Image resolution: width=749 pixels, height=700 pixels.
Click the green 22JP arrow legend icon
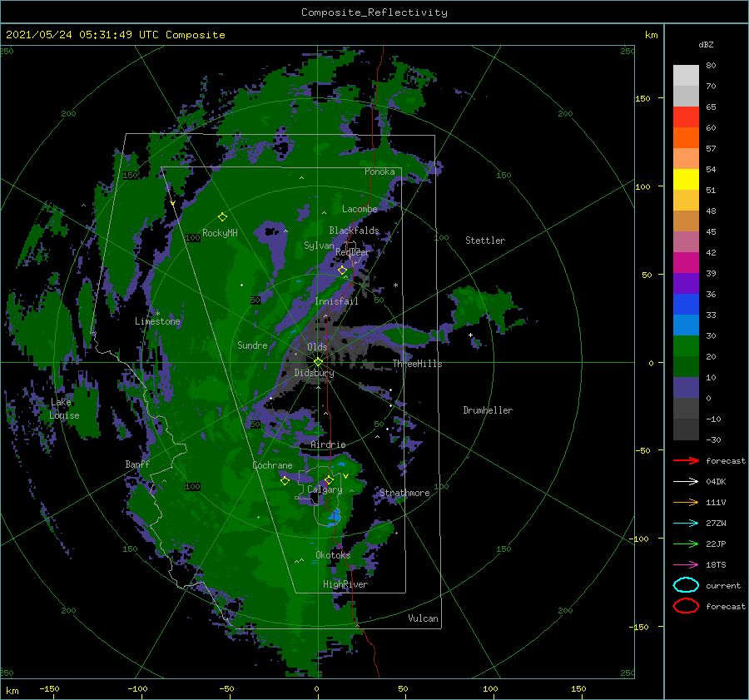click(686, 544)
